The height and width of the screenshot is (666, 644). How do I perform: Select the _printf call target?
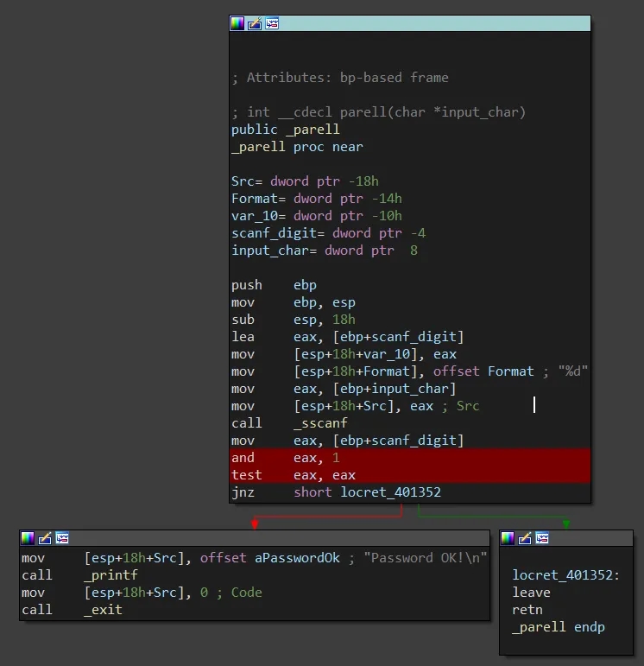[110, 575]
